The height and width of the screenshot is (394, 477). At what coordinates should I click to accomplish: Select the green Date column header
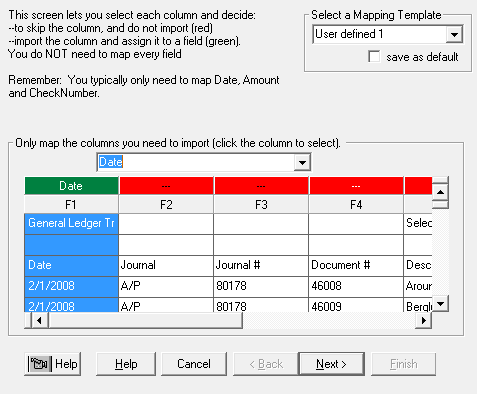click(71, 186)
